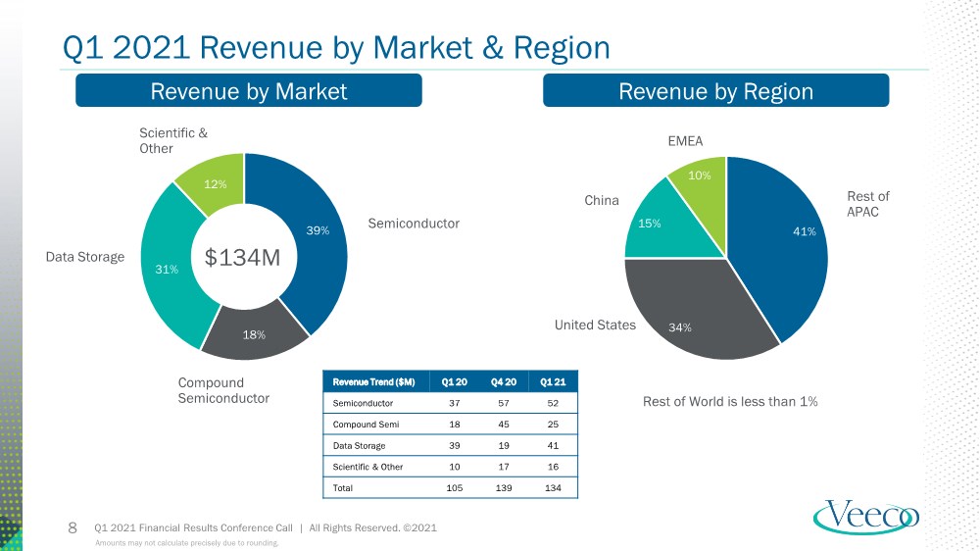
Task: Click Scientific & Other Q1 20 value 10
Action: [x=455, y=468]
